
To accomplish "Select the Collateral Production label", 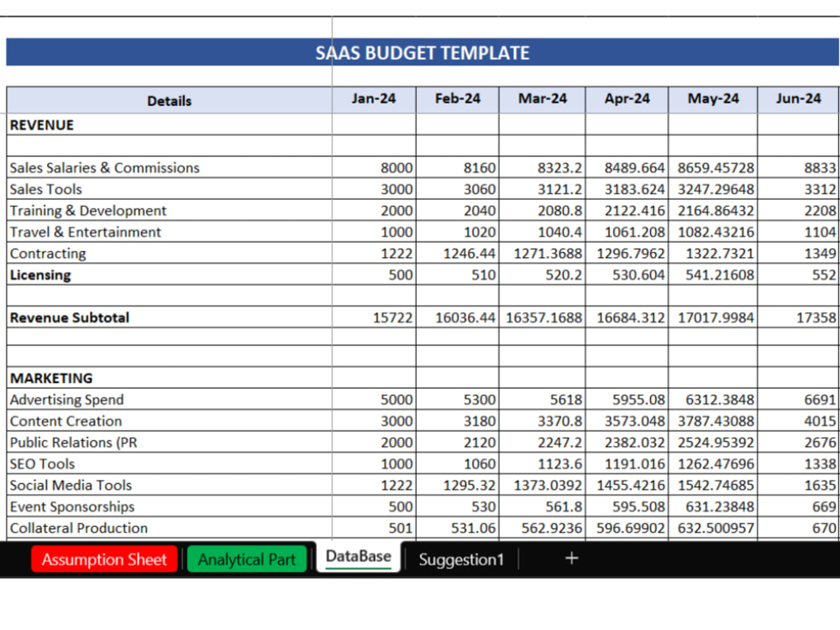I will 170,528.
